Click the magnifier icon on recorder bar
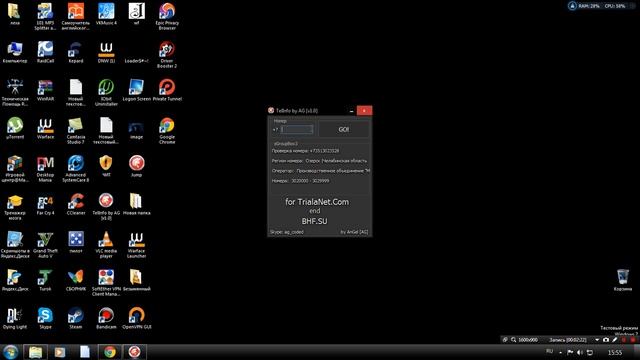The image size is (640, 360). [x=513, y=340]
